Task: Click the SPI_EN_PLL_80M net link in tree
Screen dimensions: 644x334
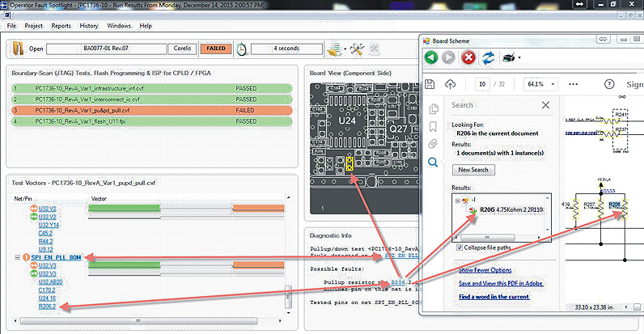Action: coord(57,257)
